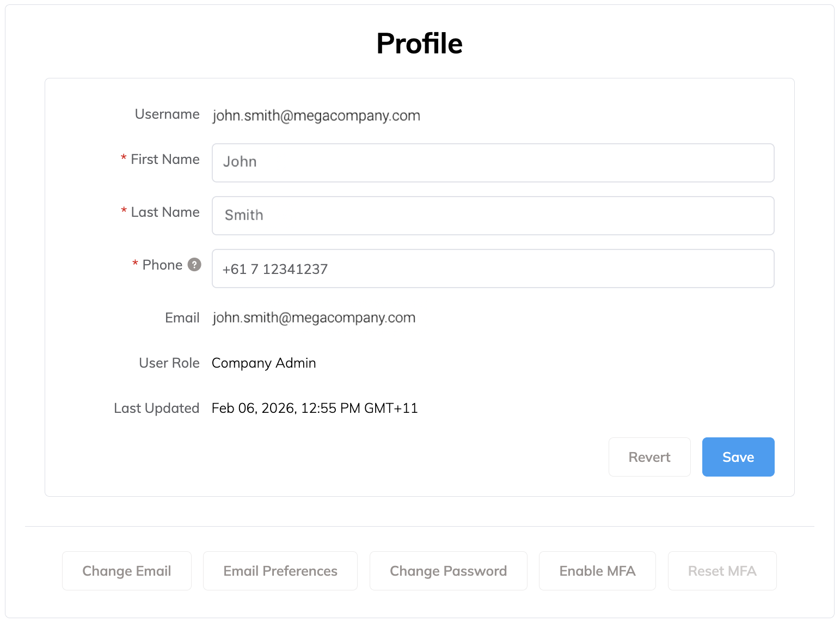This screenshot has width=840, height=622.
Task: Click the disabled Reset MFA button
Action: coord(722,571)
